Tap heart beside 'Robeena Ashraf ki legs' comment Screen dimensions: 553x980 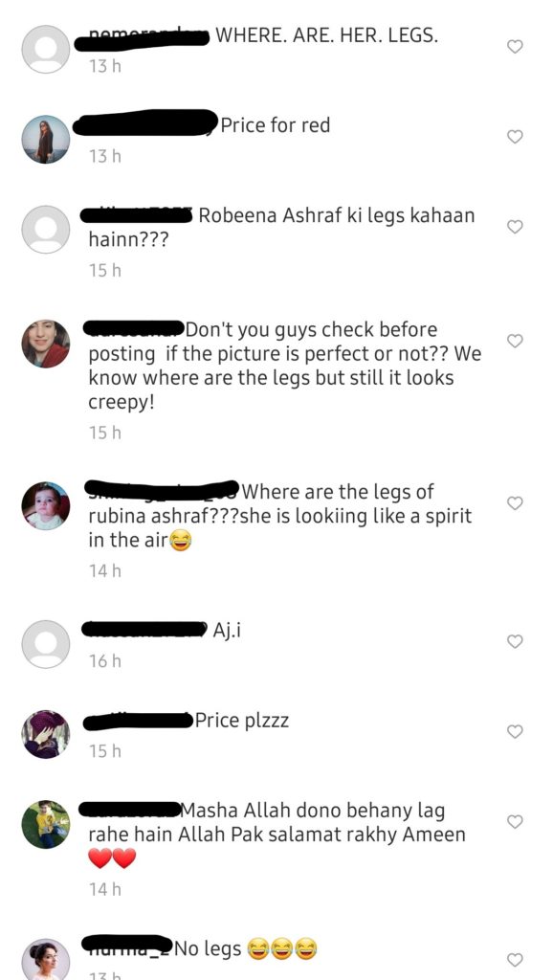[x=515, y=227]
